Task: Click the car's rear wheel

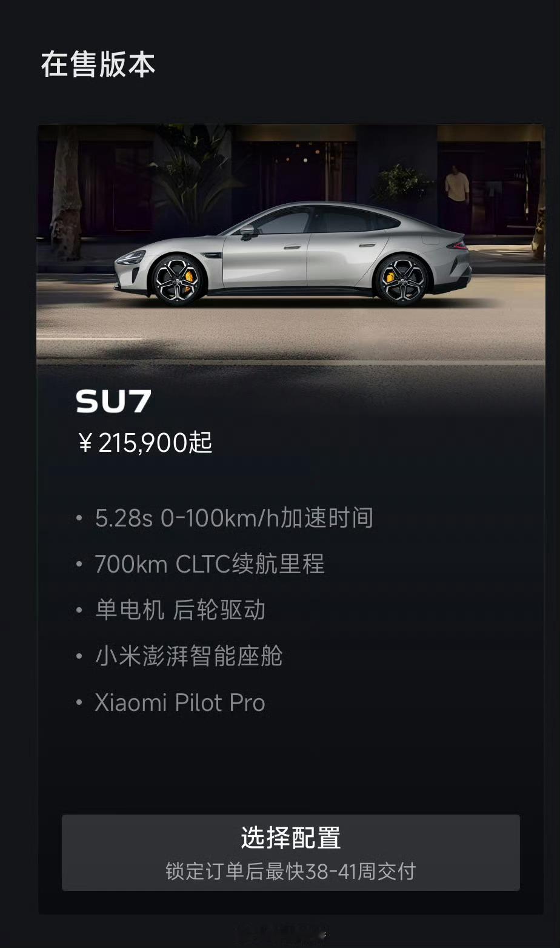Action: 402,279
